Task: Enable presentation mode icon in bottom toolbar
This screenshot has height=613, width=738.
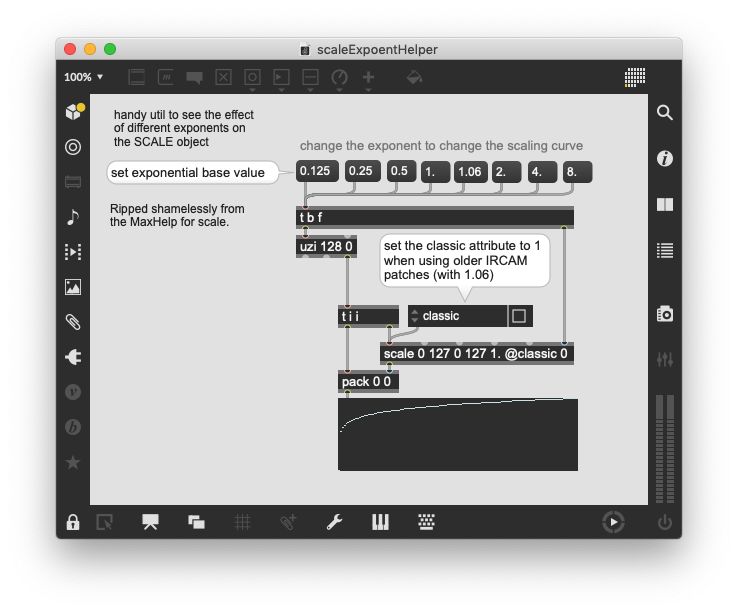Action: point(151,522)
